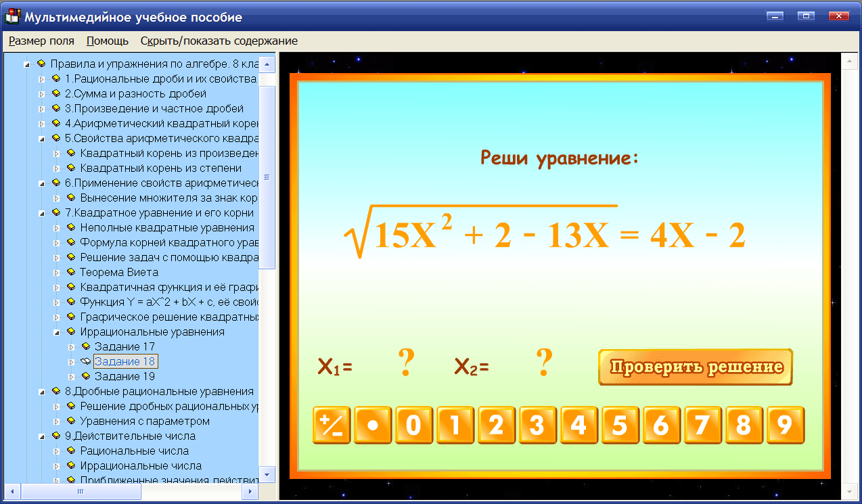Image resolution: width=862 pixels, height=504 pixels.
Task: Click tree horizontal scrollbar thumb
Action: coord(80,492)
